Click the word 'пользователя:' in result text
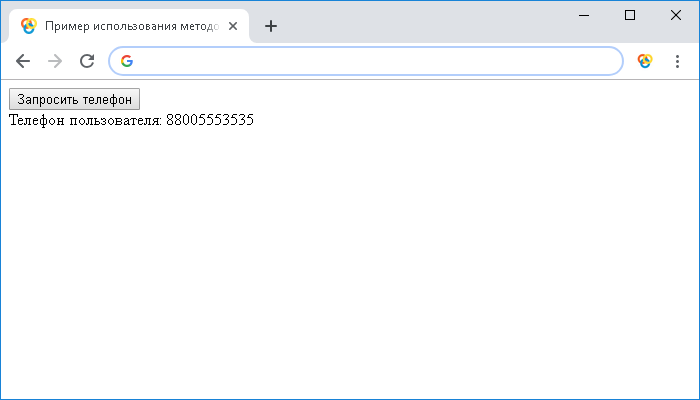The image size is (700, 400). coord(115,121)
